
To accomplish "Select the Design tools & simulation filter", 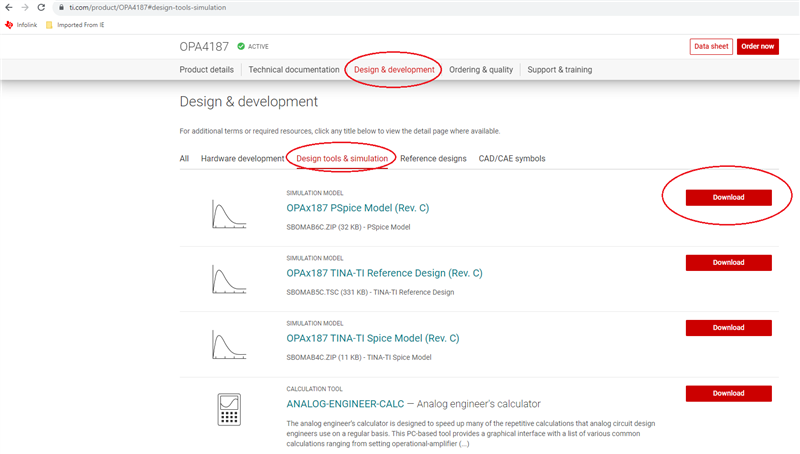I will click(342, 159).
